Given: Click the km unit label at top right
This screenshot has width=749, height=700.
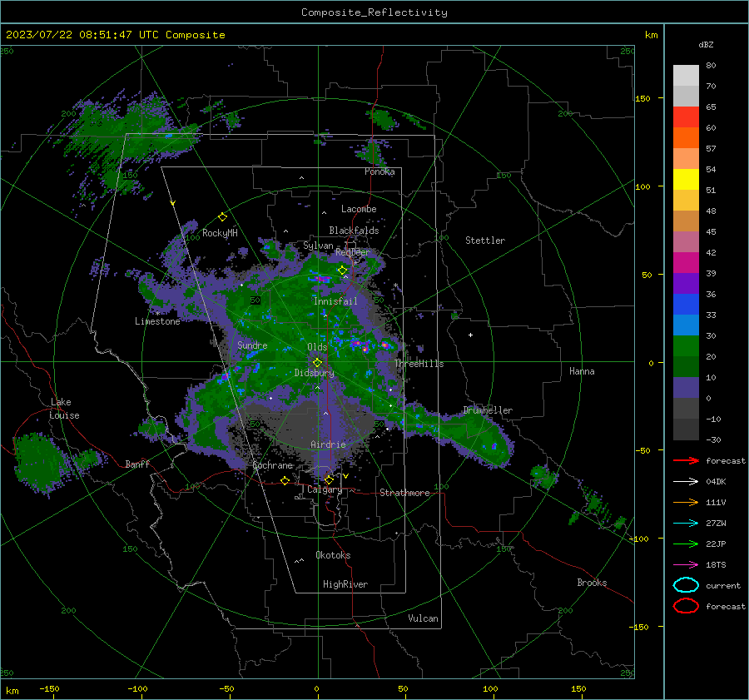Looking at the screenshot, I should click(x=651, y=35).
